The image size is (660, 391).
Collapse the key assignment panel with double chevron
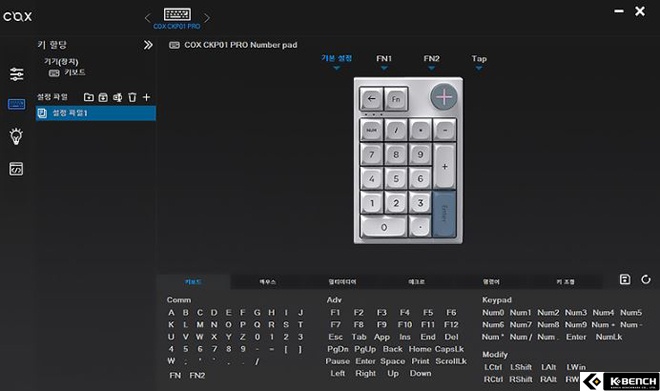[148, 45]
